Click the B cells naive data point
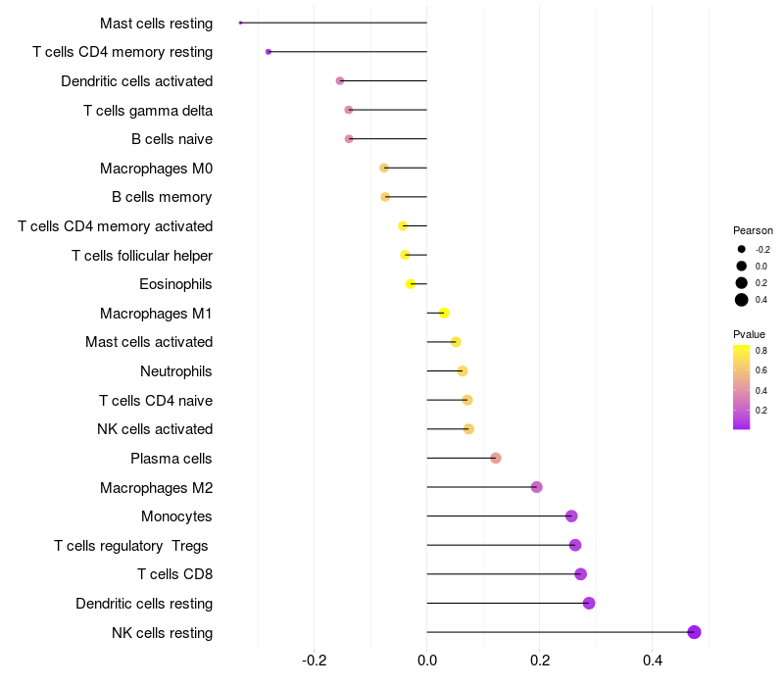This screenshot has height=686, width=784. (349, 138)
